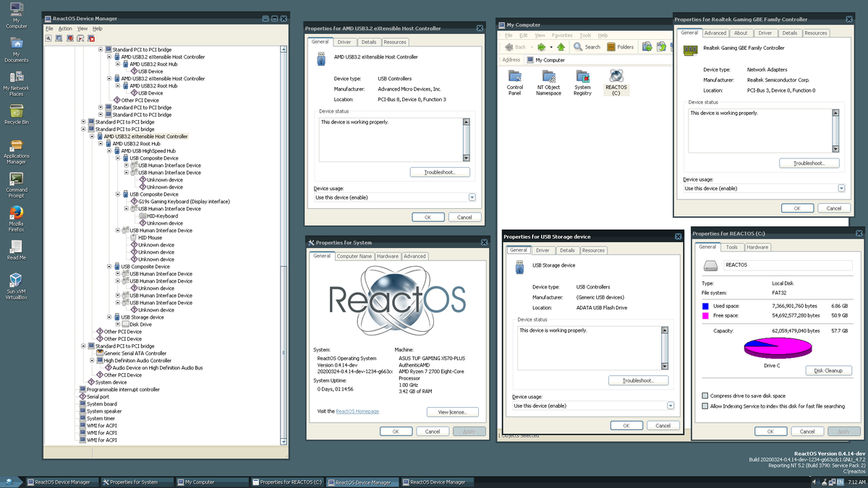The image size is (868, 488).
Task: Click OK in Realtek Gaming GBE properties
Action: pos(797,207)
